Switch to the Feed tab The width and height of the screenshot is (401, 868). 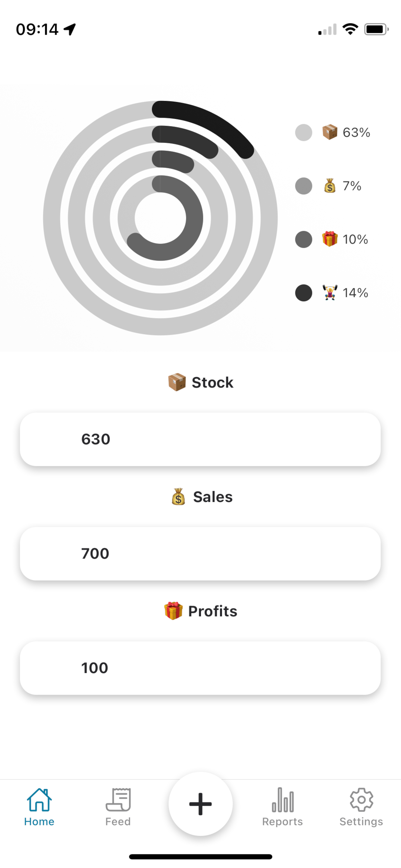click(118, 807)
